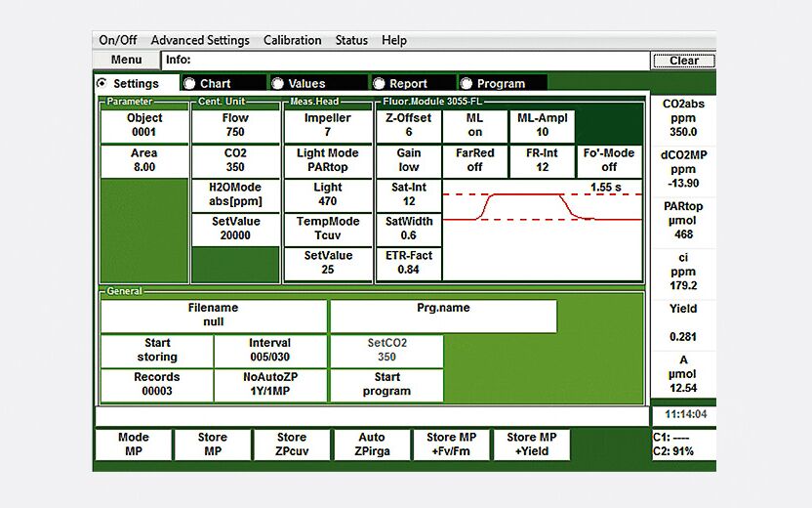Image resolution: width=812 pixels, height=508 pixels.
Task: Click the saturation pulse graph
Action: [543, 230]
